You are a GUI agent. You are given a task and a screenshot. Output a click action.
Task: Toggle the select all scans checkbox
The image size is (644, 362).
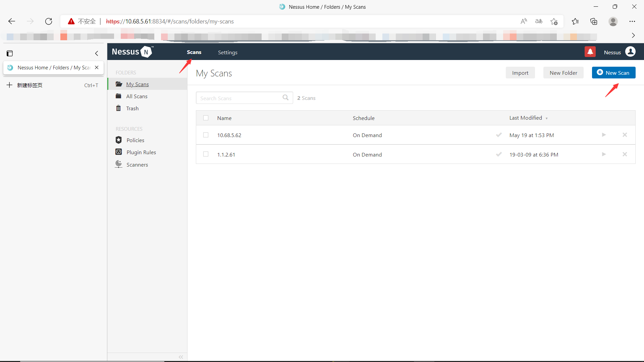[206, 118]
